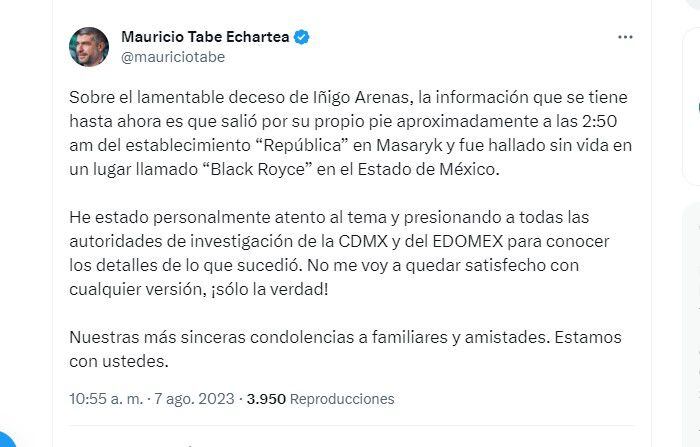Open the Mauricio Tabe Echartea display name

(x=205, y=37)
